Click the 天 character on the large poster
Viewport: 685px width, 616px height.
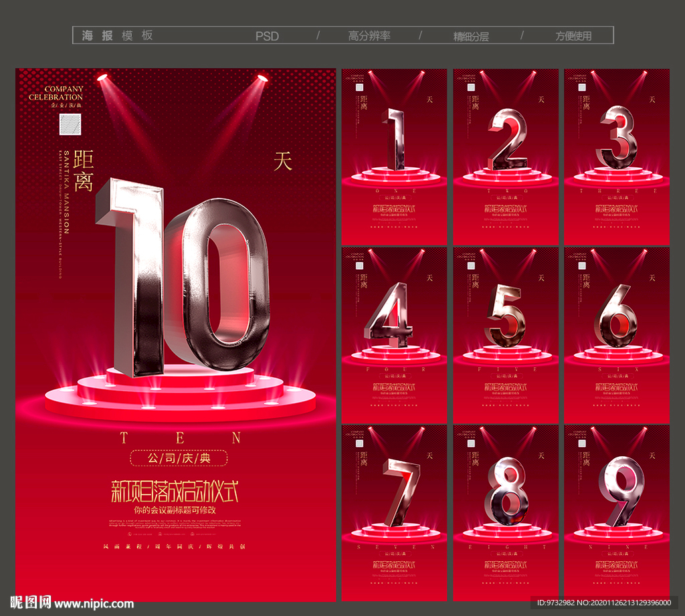click(x=283, y=161)
